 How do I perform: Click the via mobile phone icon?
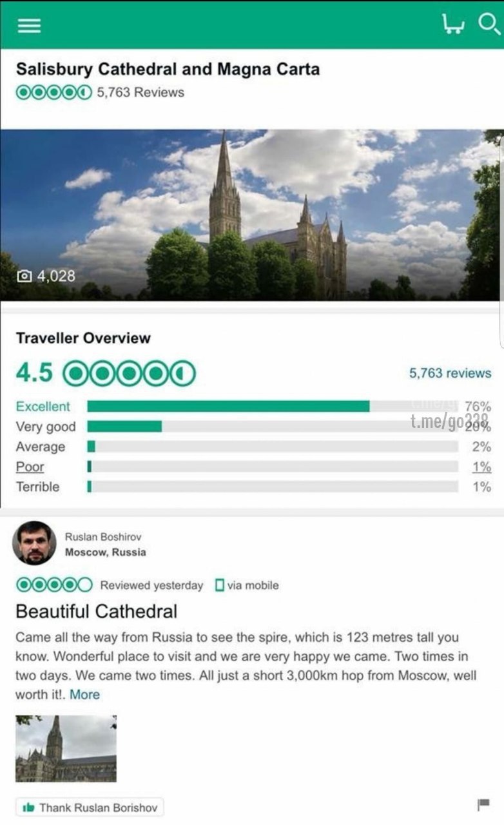(220, 585)
